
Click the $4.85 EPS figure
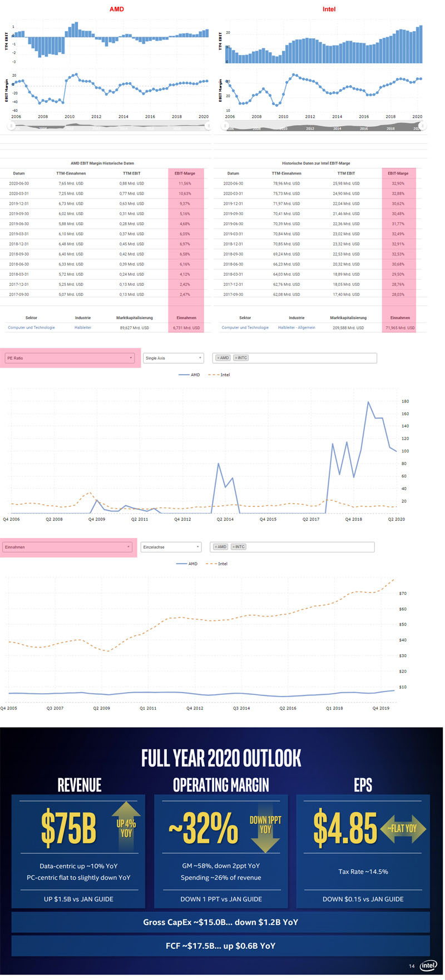tap(345, 828)
